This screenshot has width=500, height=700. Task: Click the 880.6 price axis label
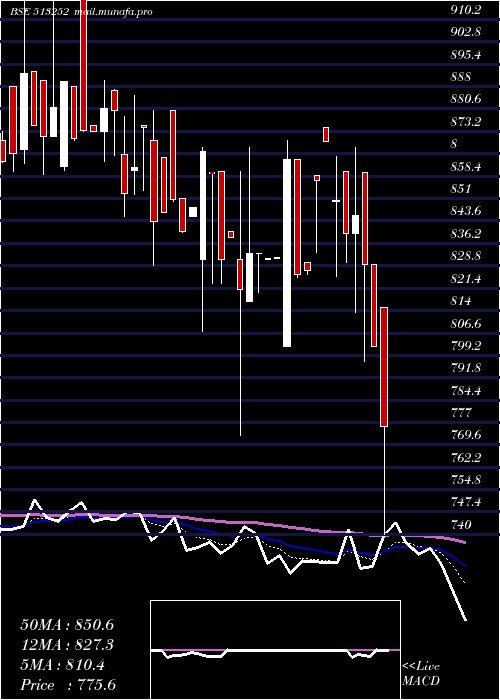(x=466, y=99)
